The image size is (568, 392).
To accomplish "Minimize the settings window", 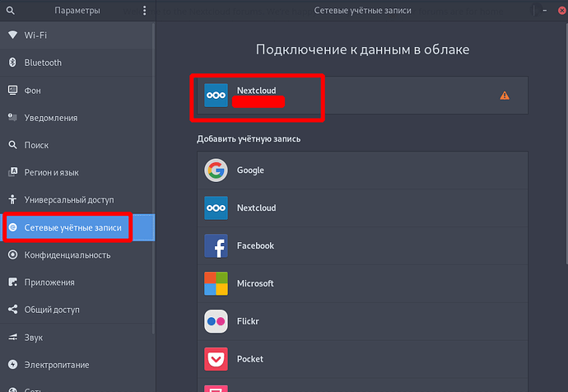I will [544, 11].
